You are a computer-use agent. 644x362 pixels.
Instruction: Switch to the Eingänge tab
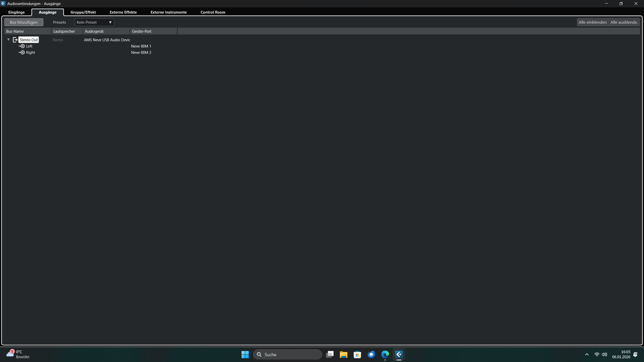[x=16, y=12]
